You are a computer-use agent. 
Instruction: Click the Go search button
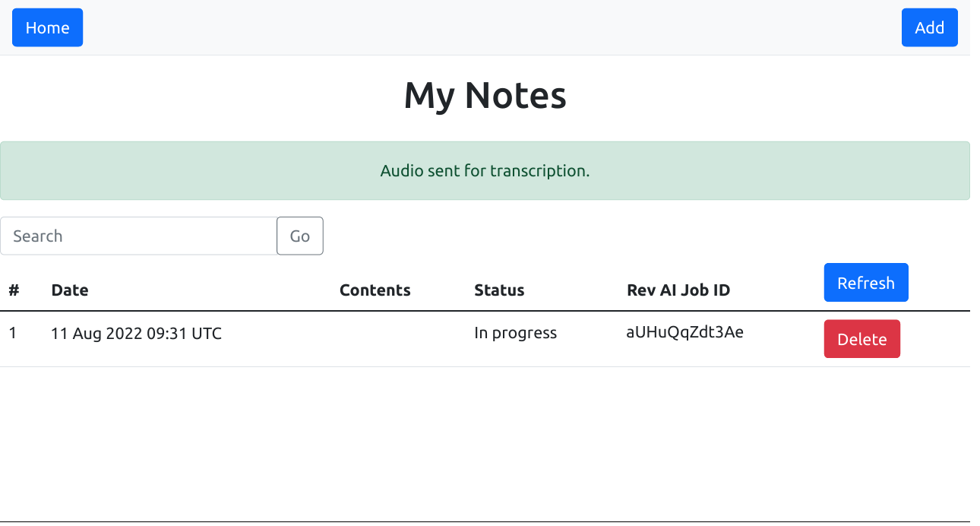(300, 236)
